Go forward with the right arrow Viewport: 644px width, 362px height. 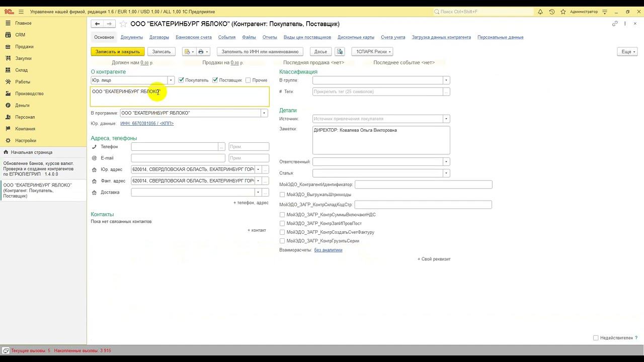pyautogui.click(x=109, y=24)
